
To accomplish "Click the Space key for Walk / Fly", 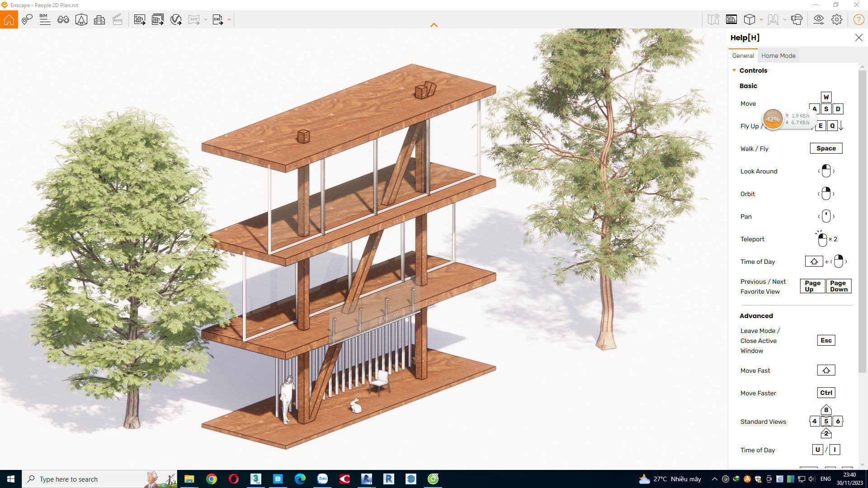I will (x=826, y=148).
